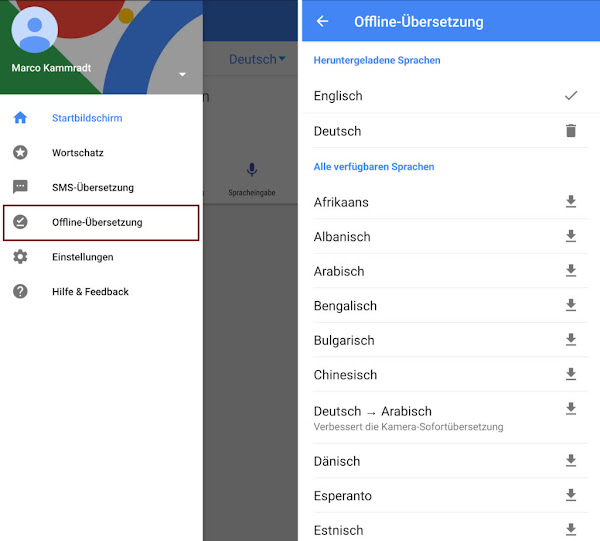Tap the question mark help icon
Image resolution: width=600 pixels, height=541 pixels.
20,291
